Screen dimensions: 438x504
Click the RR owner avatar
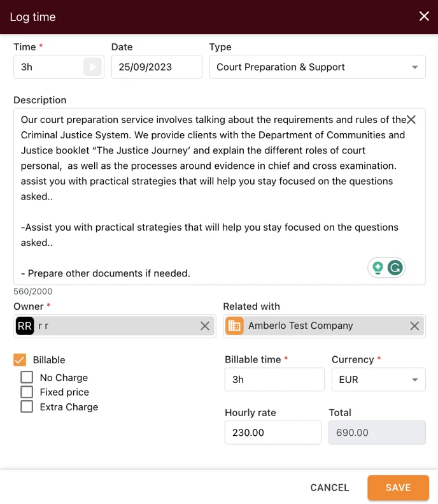click(x=25, y=326)
